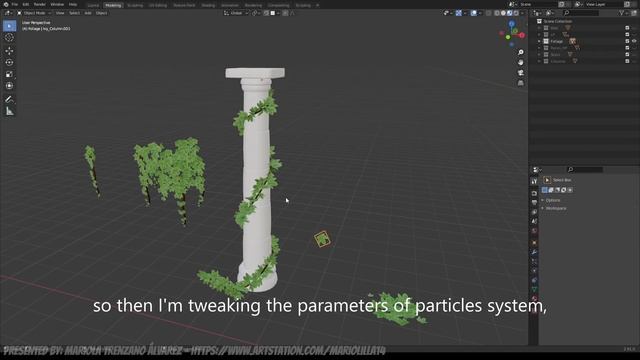Open the Object Data properties tab
The image size is (640, 360).
[534, 289]
